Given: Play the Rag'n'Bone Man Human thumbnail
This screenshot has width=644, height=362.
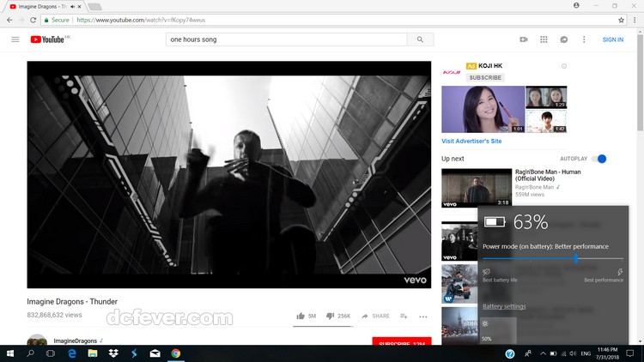Looking at the screenshot, I should (x=477, y=188).
